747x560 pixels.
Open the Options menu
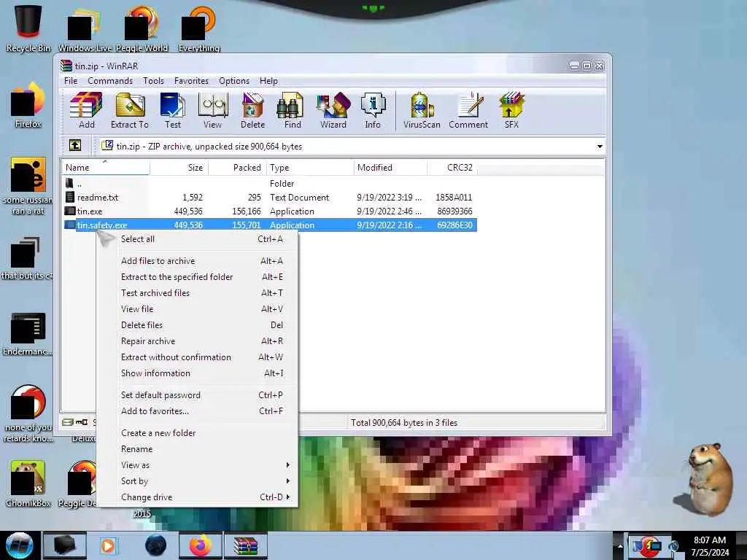(234, 81)
